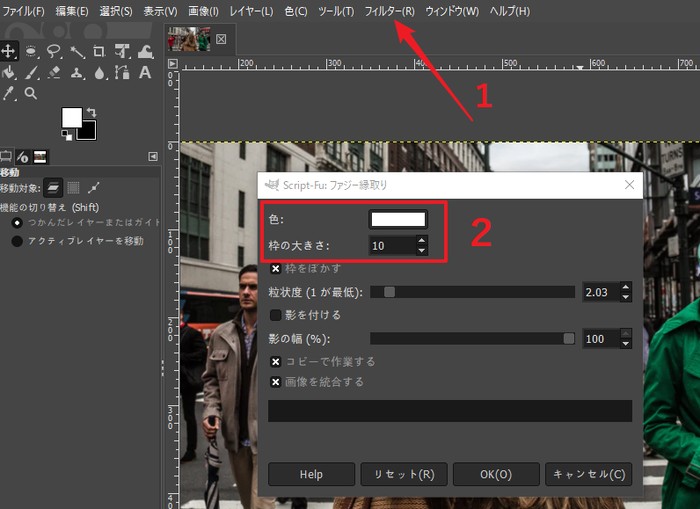Increase 粒状度 value with up arrow

[x=626, y=288]
